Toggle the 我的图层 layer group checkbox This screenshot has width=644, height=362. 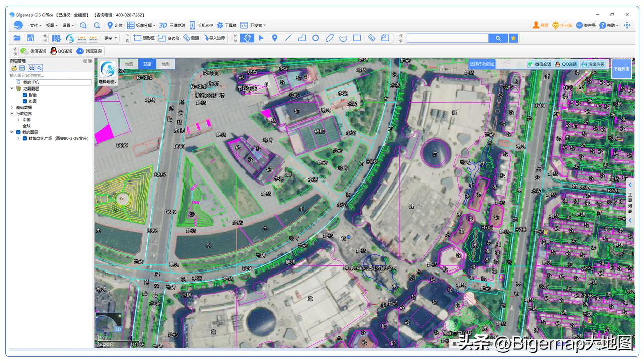tap(19, 132)
